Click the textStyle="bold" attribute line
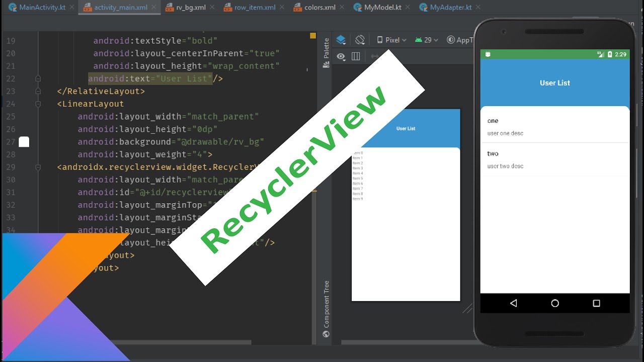Viewport: 644px width, 362px height. point(155,41)
